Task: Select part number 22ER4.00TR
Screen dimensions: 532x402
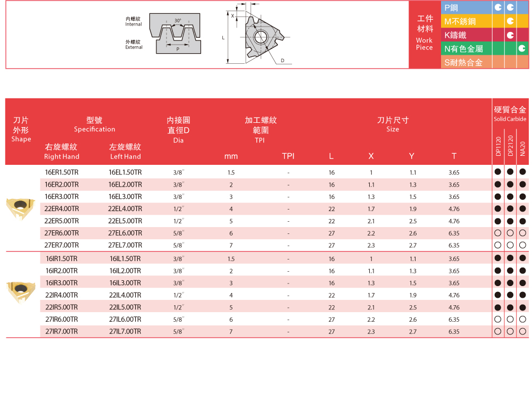Action: [x=62, y=209]
